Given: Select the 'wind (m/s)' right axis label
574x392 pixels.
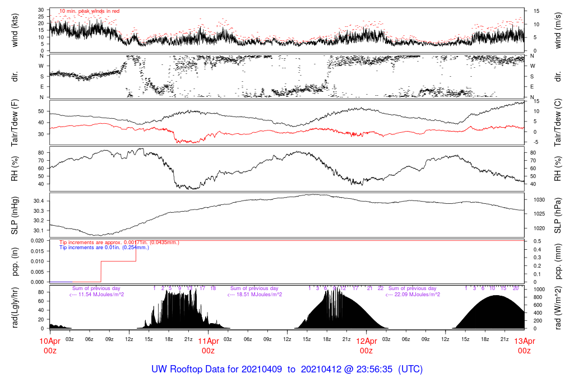Looking at the screenshot, I should pyautogui.click(x=558, y=30).
